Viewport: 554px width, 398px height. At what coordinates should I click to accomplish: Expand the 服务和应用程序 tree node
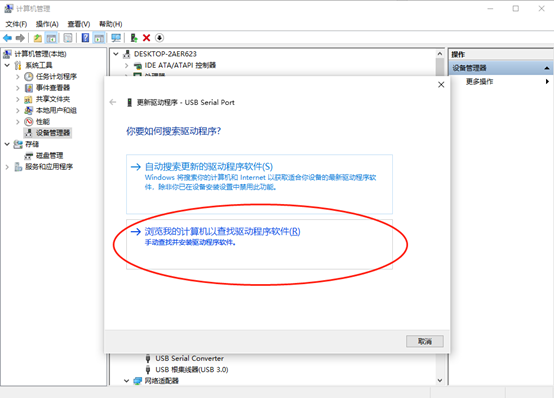[7, 167]
